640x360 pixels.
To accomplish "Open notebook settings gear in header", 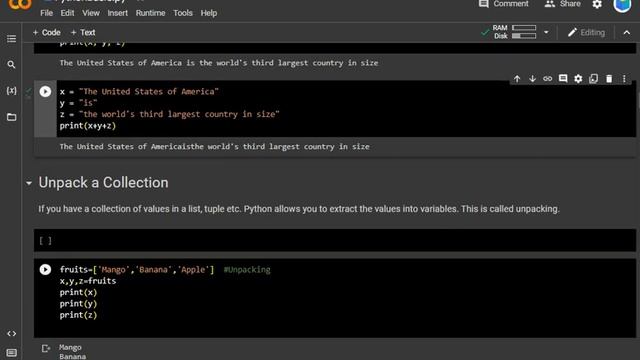I will [x=597, y=4].
